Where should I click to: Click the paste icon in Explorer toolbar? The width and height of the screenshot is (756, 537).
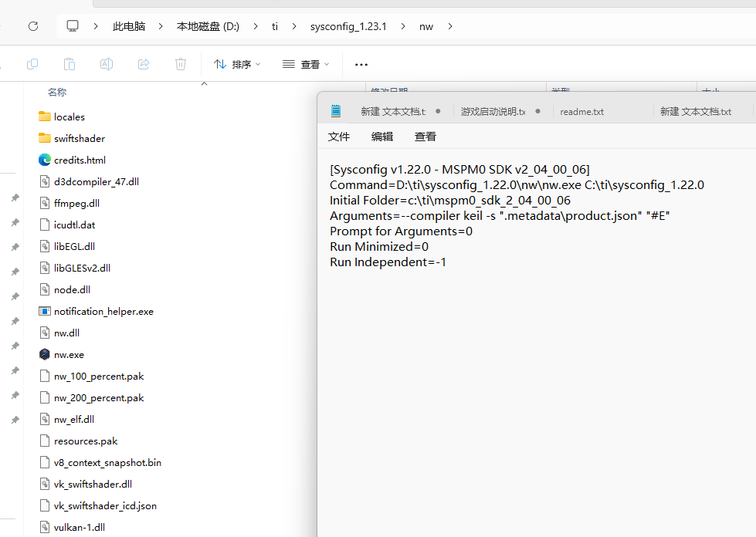(x=69, y=64)
